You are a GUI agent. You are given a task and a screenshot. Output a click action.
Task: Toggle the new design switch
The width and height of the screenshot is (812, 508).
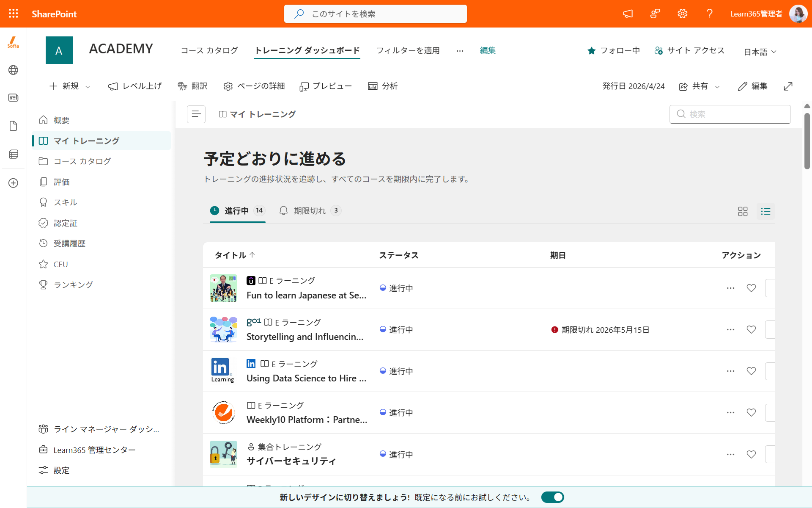(x=553, y=497)
